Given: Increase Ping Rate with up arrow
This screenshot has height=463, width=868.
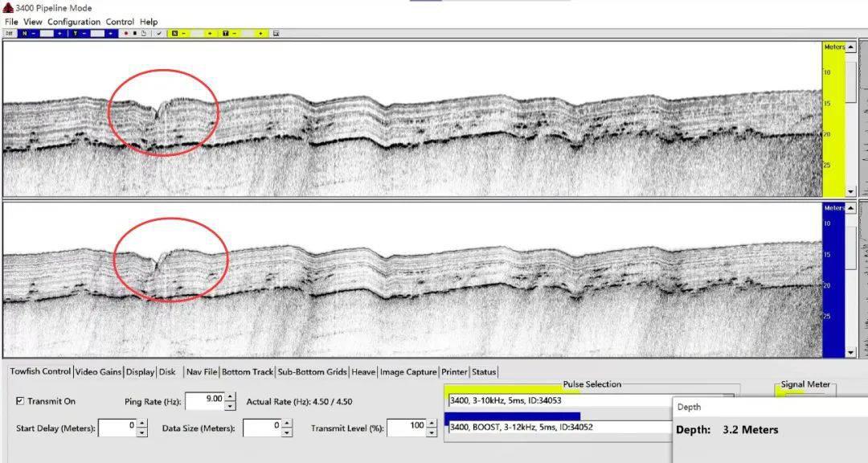Looking at the screenshot, I should tap(231, 397).
